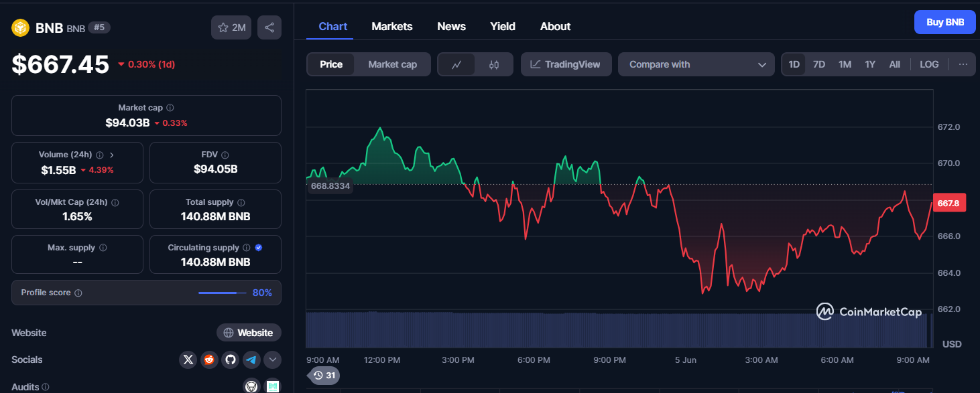The image size is (980, 393).
Task: Click the Profile score info icon
Action: [78, 293]
